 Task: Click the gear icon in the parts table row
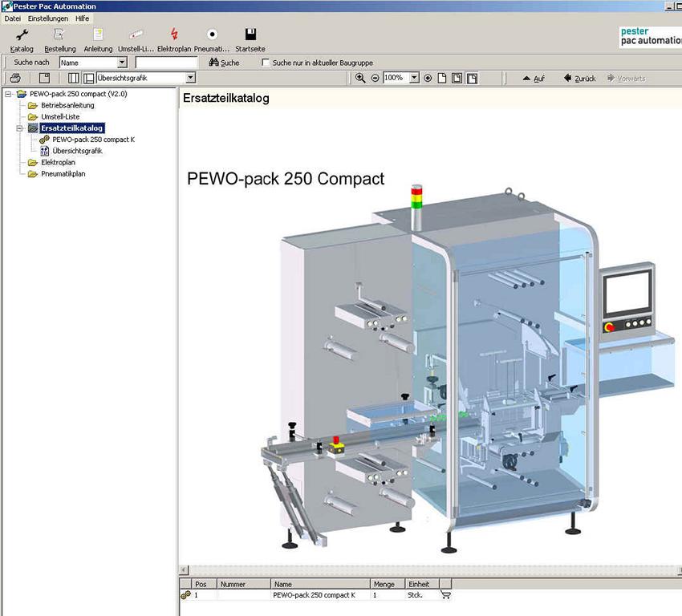(185, 594)
